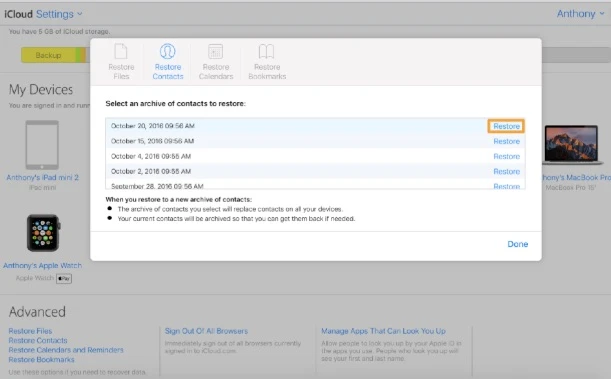611x379 pixels.
Task: Select the October 2, 2016 09:55 AM row
Action: pyautogui.click(x=315, y=171)
